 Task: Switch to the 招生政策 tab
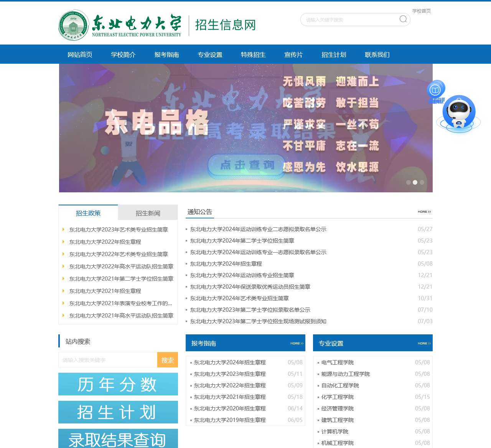(x=88, y=213)
